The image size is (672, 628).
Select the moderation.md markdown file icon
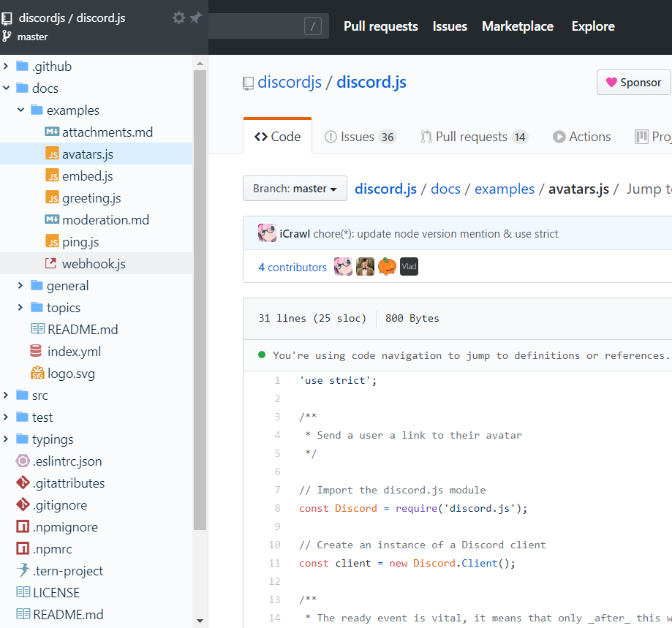click(x=52, y=220)
